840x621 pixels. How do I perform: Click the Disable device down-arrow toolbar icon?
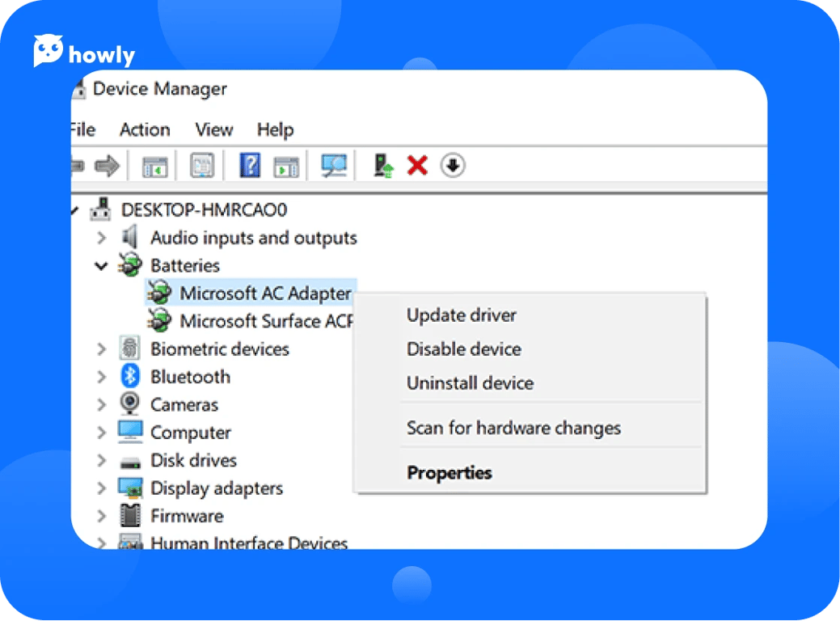click(453, 165)
